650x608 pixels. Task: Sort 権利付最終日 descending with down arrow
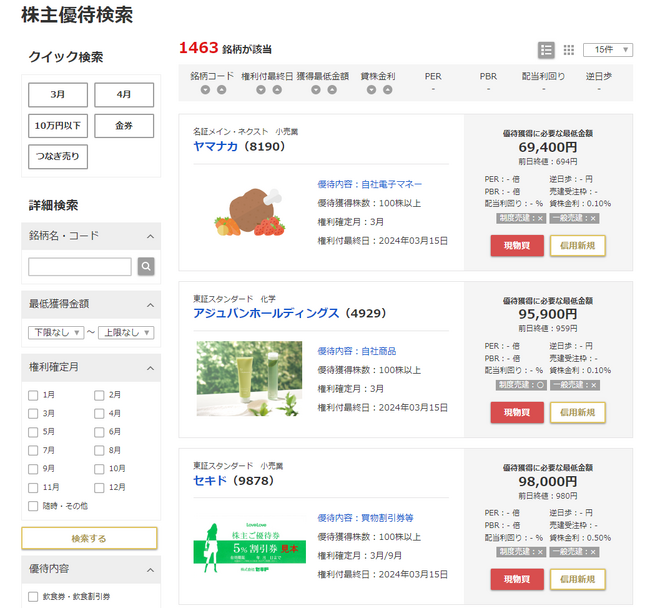260,90
